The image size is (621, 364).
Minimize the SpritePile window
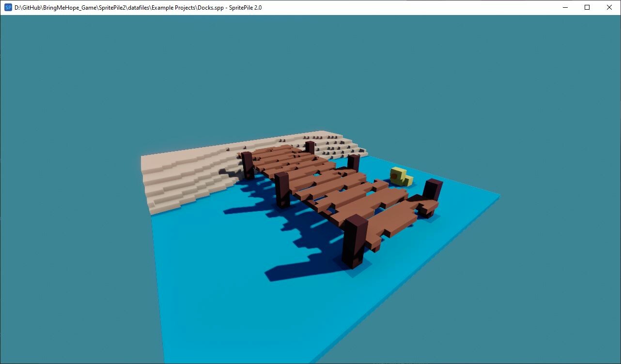tap(565, 7)
